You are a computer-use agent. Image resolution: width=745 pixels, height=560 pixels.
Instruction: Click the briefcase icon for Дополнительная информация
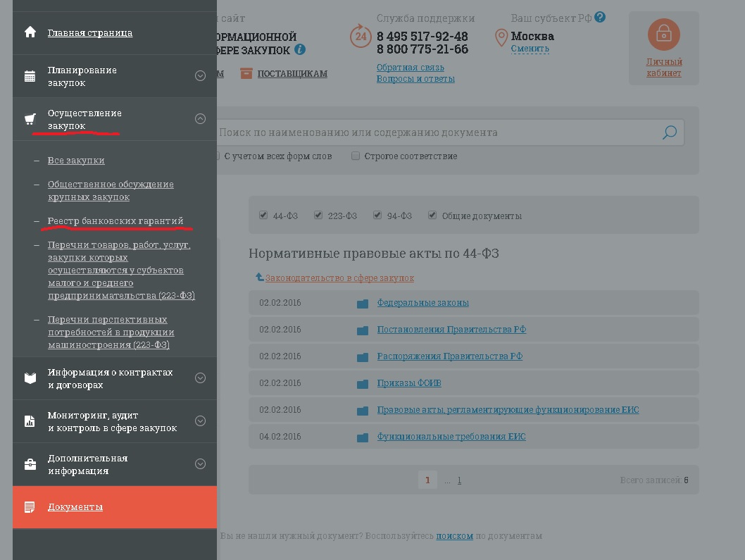[x=30, y=464]
